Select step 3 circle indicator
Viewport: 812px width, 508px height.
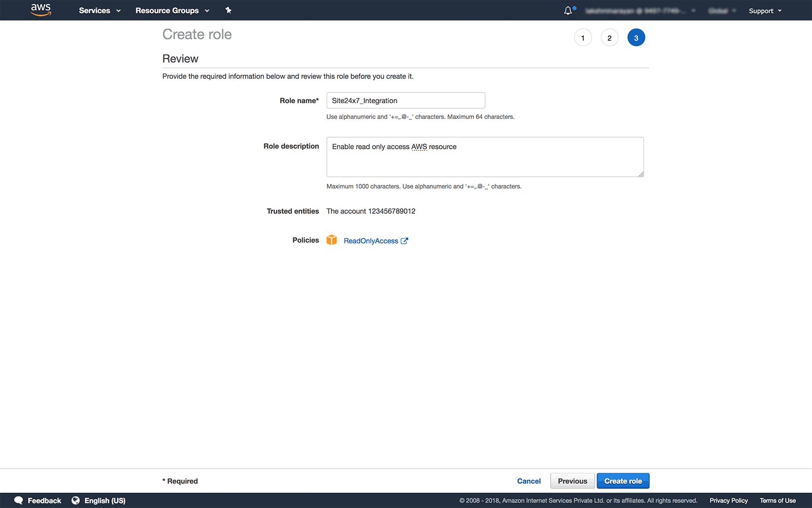point(636,37)
